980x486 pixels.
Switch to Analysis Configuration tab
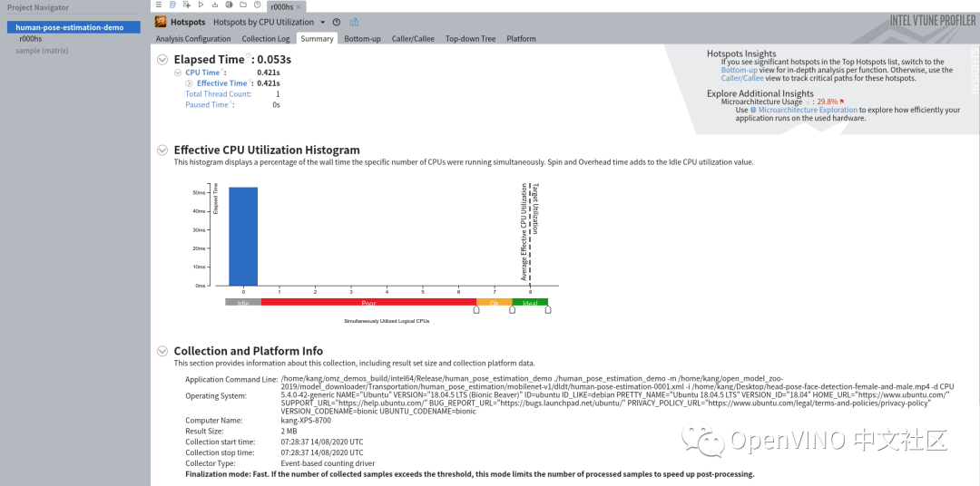pyautogui.click(x=193, y=39)
